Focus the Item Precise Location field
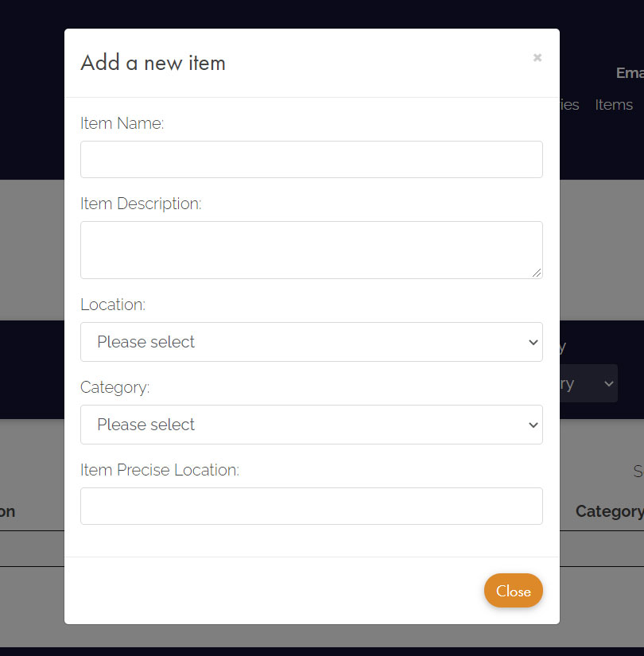 [311, 506]
